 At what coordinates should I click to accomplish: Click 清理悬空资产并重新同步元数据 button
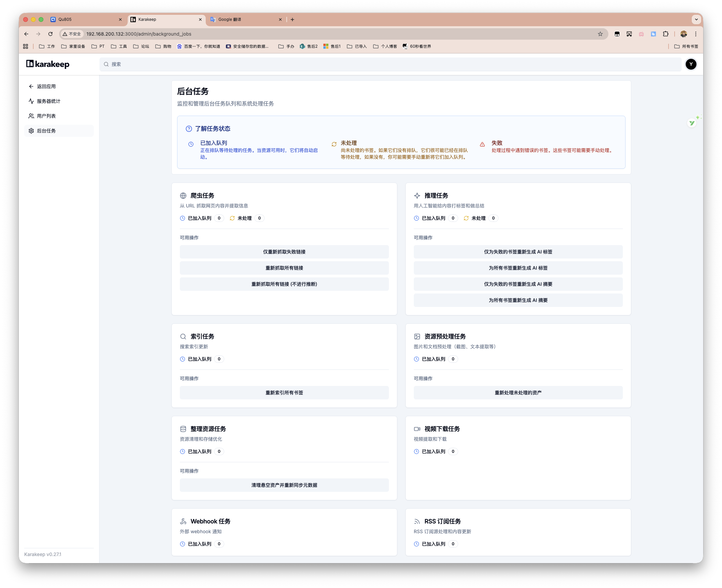pos(284,485)
